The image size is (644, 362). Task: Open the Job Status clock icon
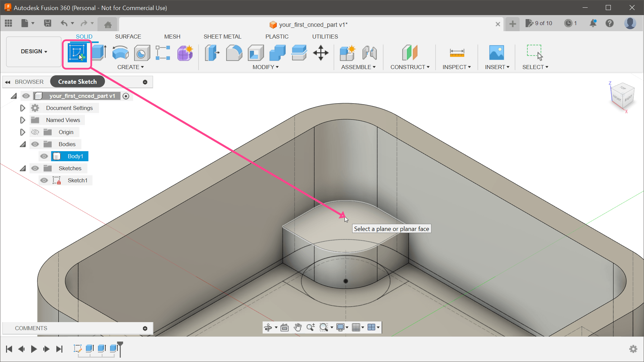(x=568, y=23)
